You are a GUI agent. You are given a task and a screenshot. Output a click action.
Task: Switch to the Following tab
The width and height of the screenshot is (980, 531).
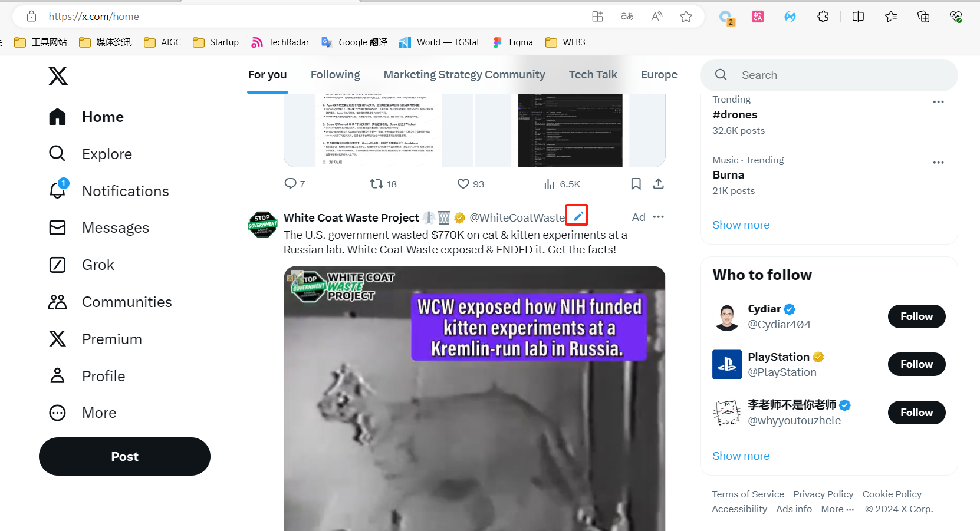pyautogui.click(x=335, y=75)
